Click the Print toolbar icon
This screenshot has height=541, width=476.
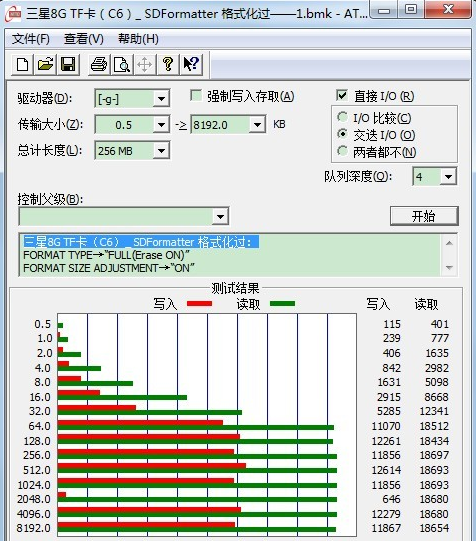(99, 64)
